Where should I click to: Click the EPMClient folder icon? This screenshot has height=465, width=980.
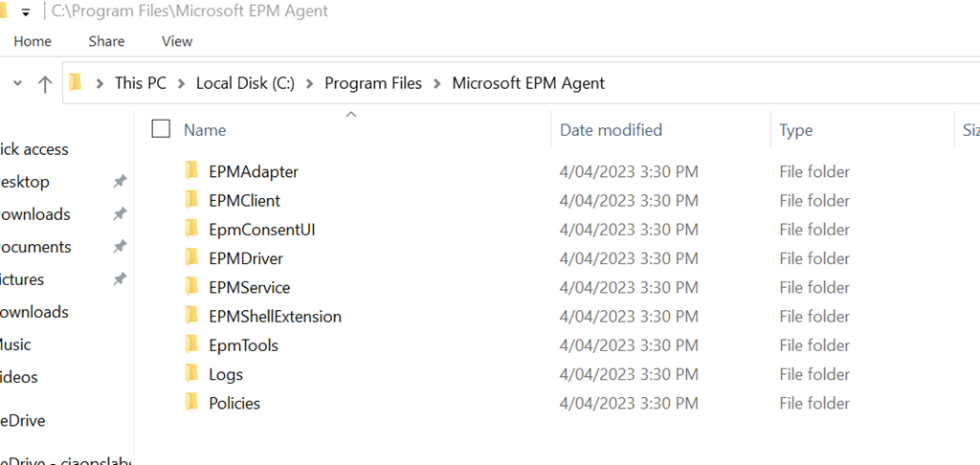191,201
